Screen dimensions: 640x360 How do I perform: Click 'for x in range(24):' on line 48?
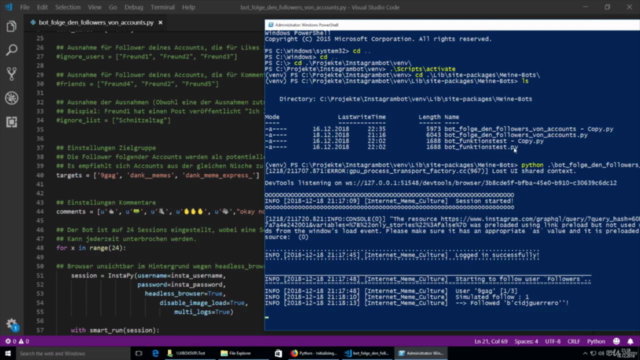91,248
